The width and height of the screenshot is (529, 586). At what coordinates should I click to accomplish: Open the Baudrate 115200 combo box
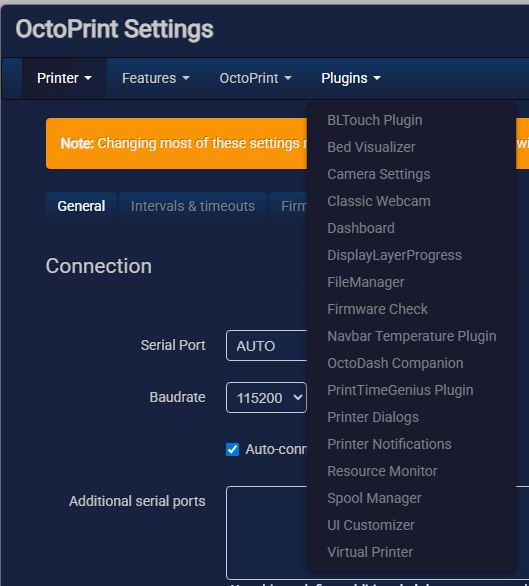pyautogui.click(x=266, y=398)
